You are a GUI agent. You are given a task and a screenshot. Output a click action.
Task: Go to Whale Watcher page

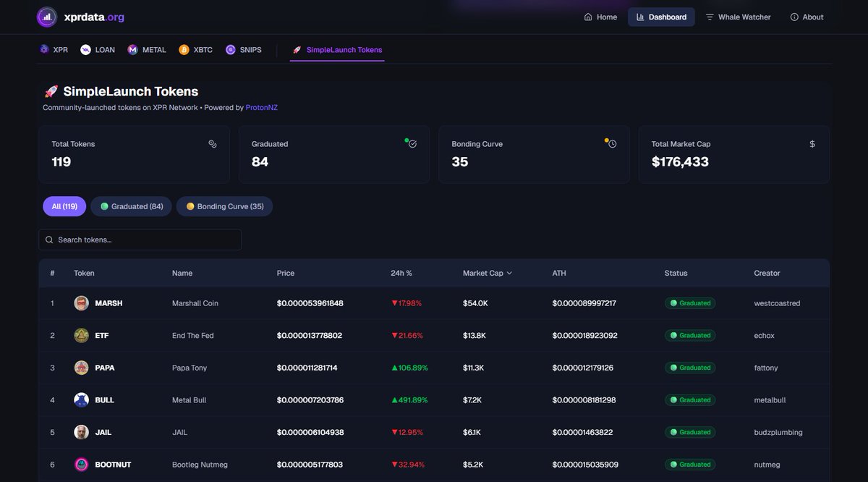click(x=738, y=17)
